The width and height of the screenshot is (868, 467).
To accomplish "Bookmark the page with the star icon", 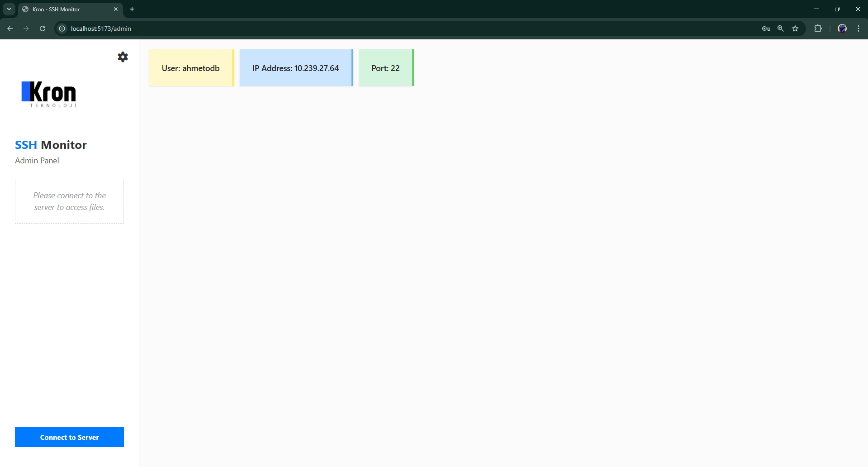I will click(x=796, y=28).
